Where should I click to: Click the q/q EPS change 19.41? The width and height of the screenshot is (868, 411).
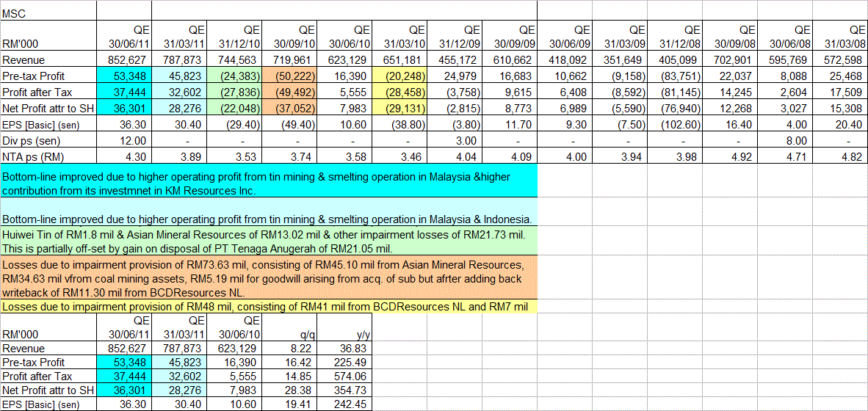click(289, 404)
